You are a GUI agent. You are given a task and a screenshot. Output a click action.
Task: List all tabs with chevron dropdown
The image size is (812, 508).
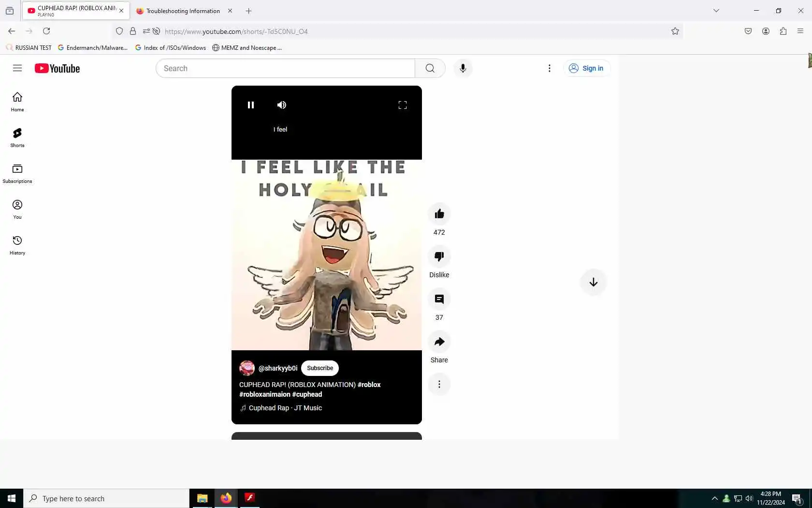(x=716, y=11)
